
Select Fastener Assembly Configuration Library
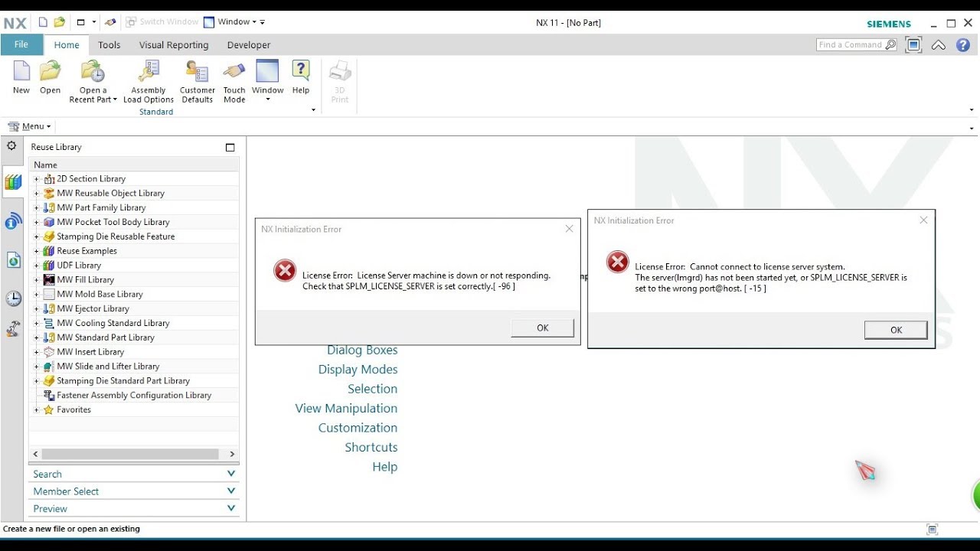pos(134,396)
